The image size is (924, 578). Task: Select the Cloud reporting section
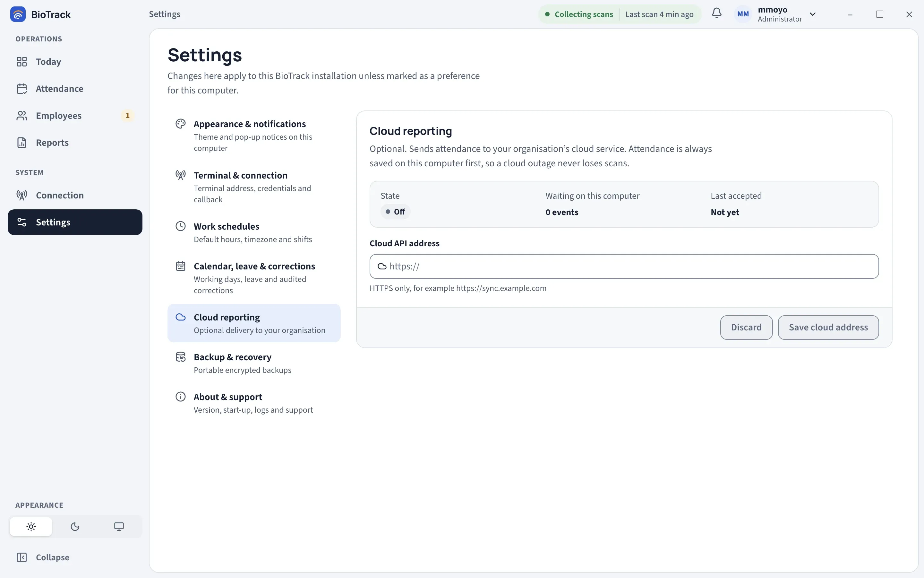pyautogui.click(x=254, y=323)
